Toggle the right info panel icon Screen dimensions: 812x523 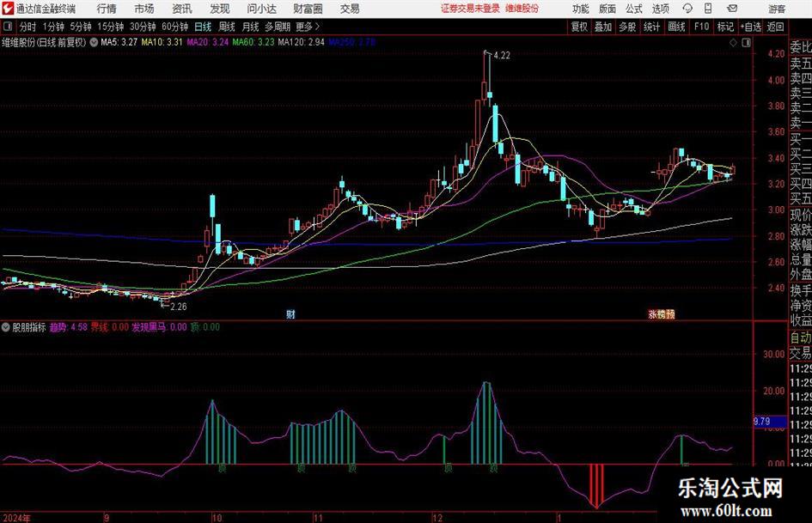pyautogui.click(x=746, y=43)
